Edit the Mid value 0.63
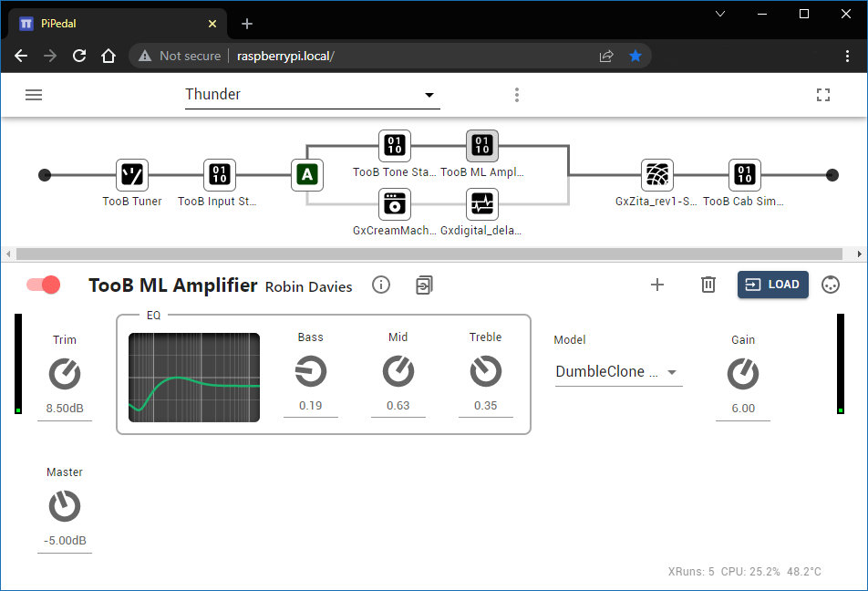This screenshot has width=868, height=591. tap(398, 406)
